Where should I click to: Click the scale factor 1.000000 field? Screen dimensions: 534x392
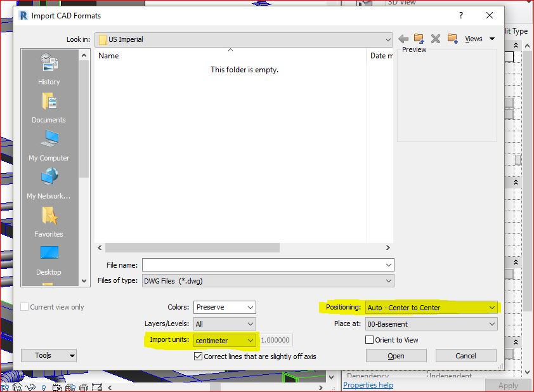(x=275, y=340)
